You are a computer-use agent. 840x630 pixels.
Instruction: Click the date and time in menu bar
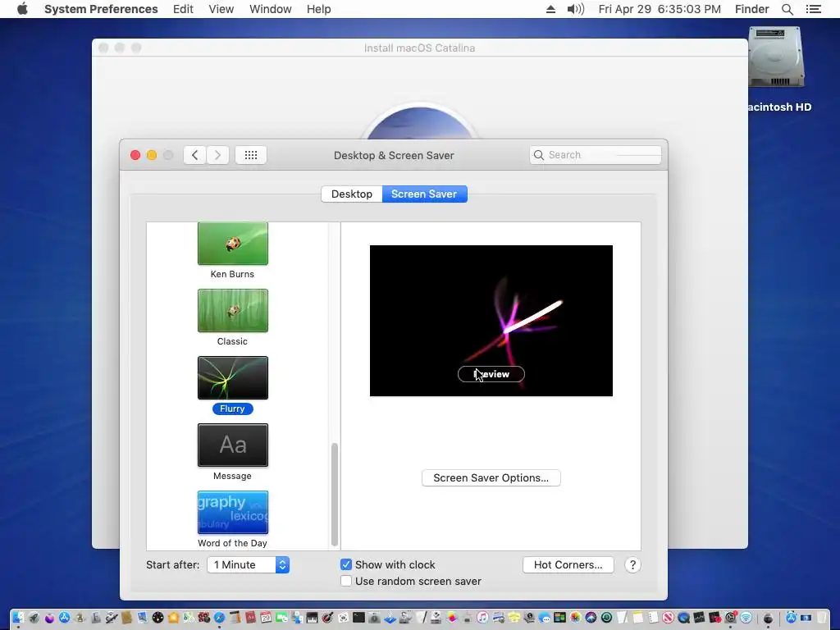660,9
